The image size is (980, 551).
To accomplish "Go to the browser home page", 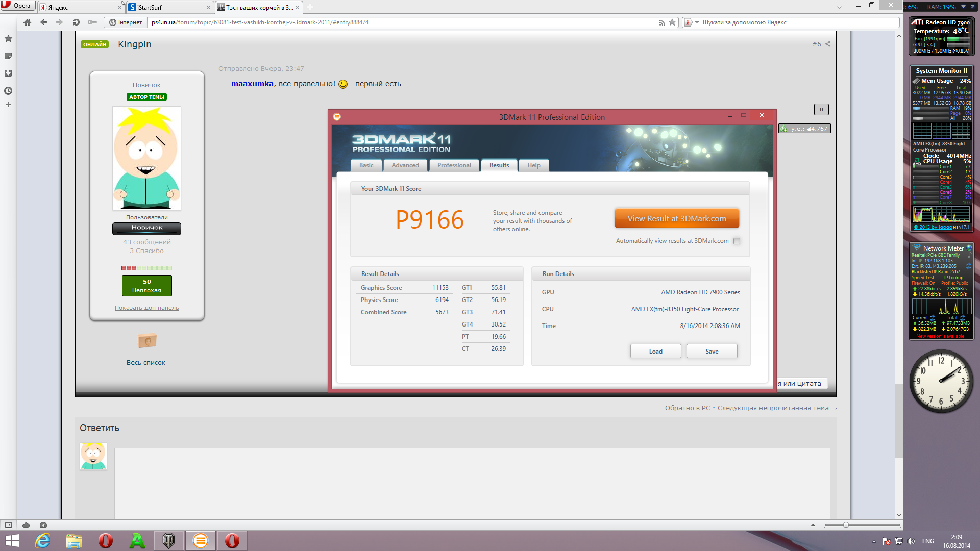I will tap(28, 22).
